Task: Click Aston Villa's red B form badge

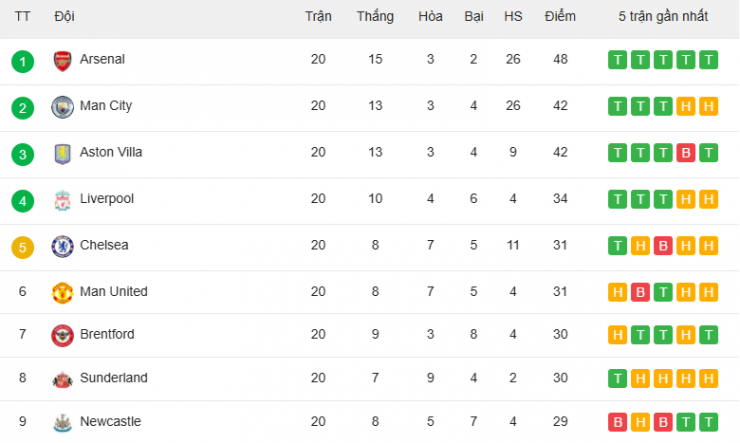Action: tap(686, 153)
